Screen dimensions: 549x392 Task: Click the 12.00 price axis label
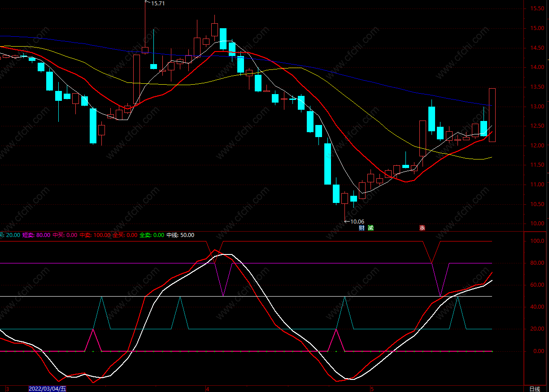click(x=537, y=146)
